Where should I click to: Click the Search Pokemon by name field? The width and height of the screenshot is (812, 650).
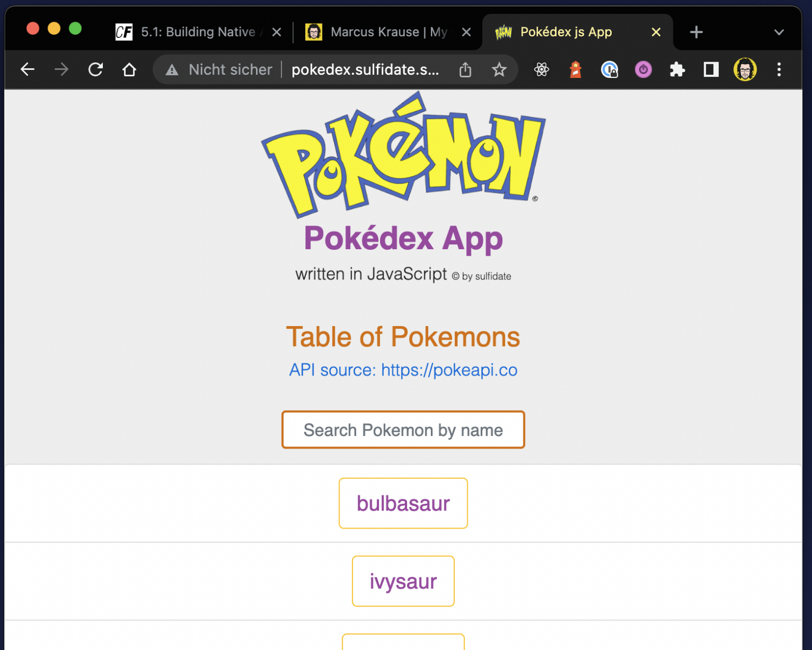[403, 430]
